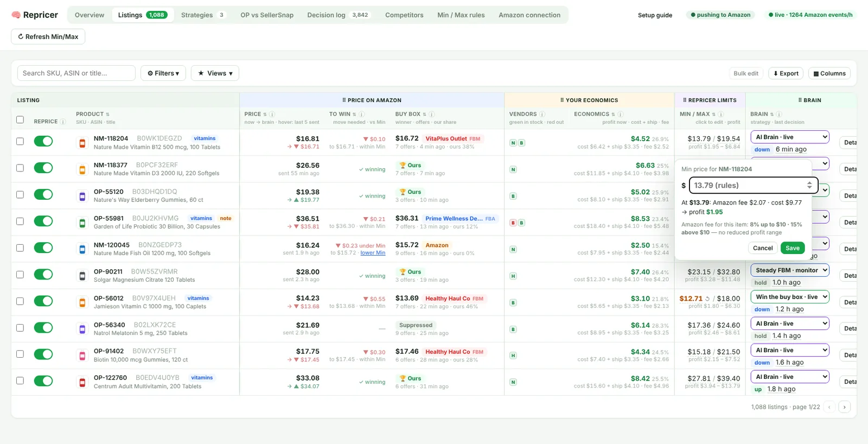
Task: Click the N vendor badge for NM-120045
Action: (513, 250)
